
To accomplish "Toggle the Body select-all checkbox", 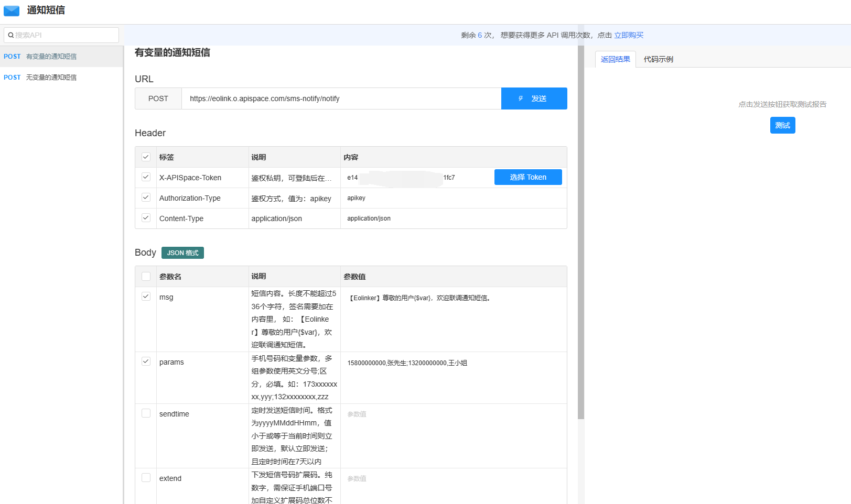I will point(146,276).
